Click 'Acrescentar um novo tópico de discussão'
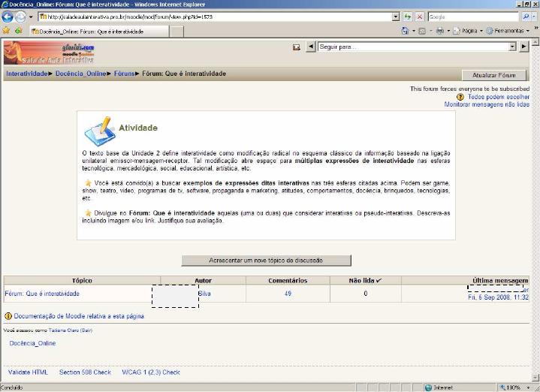The height and width of the screenshot is (392, 540). tap(266, 261)
